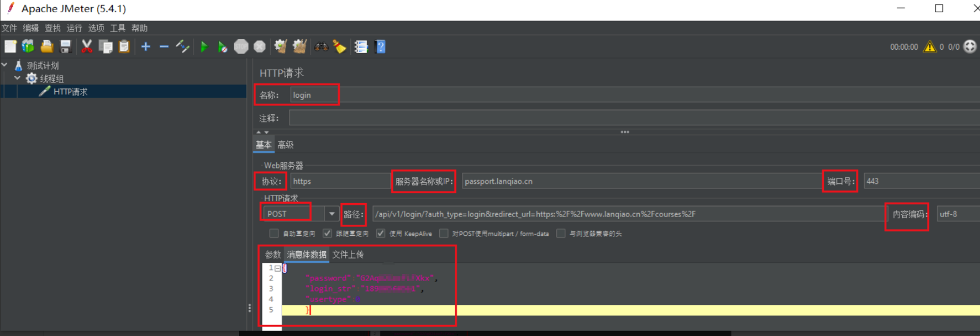Clear all results with double-broom icon

tap(299, 47)
